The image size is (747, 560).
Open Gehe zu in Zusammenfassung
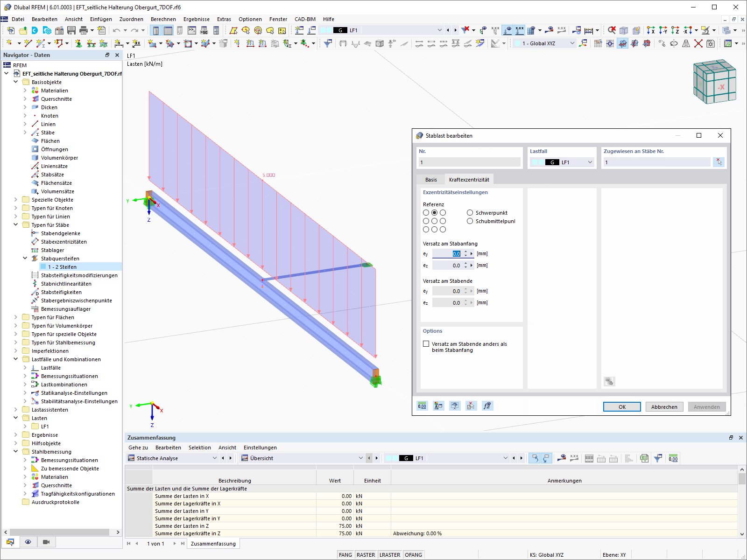click(x=138, y=448)
